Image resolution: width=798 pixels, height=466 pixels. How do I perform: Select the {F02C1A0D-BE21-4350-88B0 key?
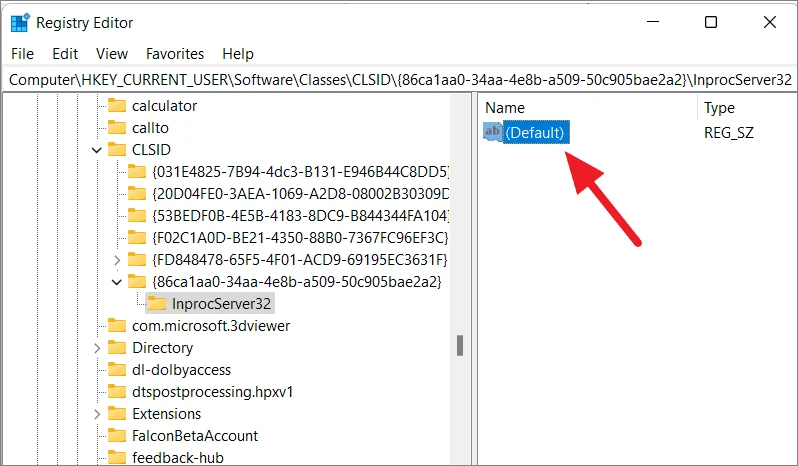click(301, 238)
